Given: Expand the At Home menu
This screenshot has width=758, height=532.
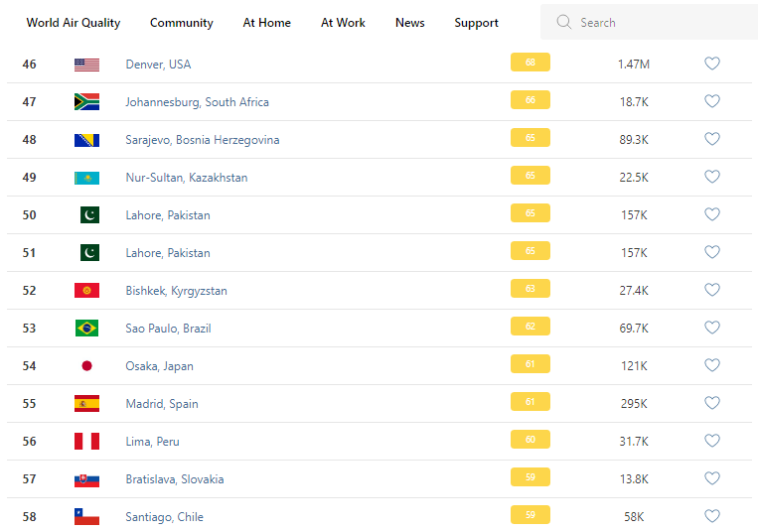Looking at the screenshot, I should pos(267,23).
